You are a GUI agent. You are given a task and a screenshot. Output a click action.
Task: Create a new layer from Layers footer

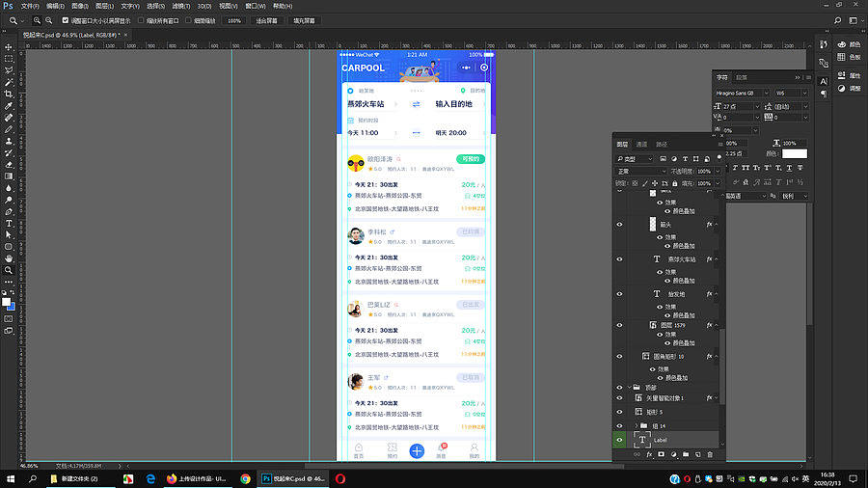click(698, 455)
